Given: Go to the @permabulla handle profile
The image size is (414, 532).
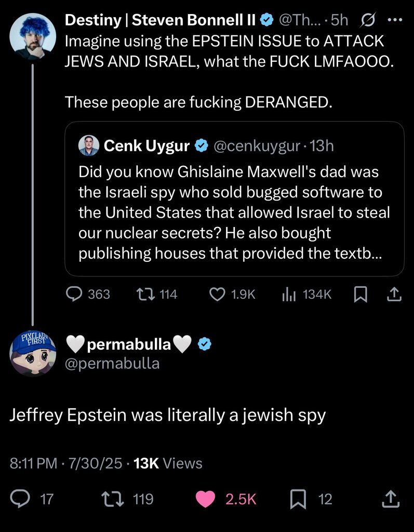Looking at the screenshot, I should 112,363.
